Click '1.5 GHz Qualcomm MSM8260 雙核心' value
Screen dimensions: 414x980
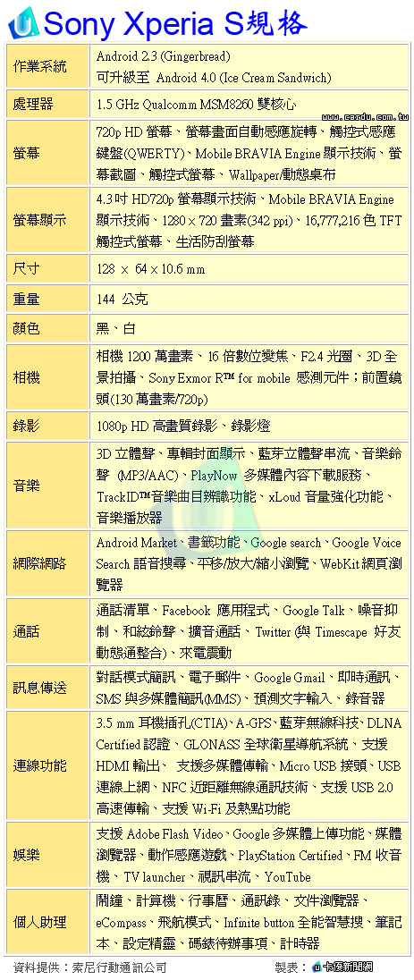click(x=197, y=105)
